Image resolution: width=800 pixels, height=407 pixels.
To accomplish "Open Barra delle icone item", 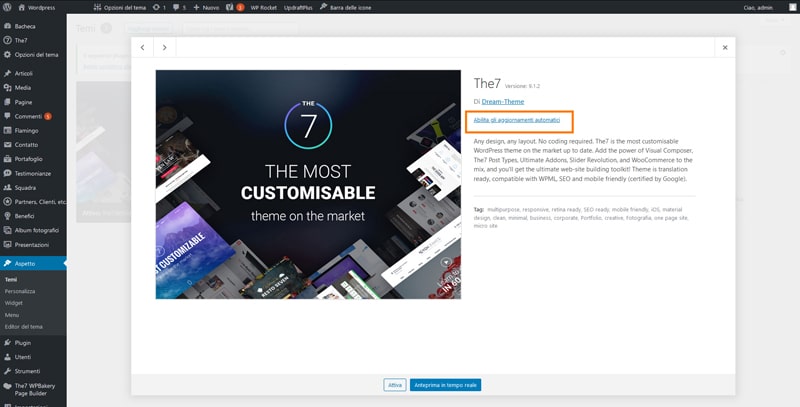I will [345, 8].
